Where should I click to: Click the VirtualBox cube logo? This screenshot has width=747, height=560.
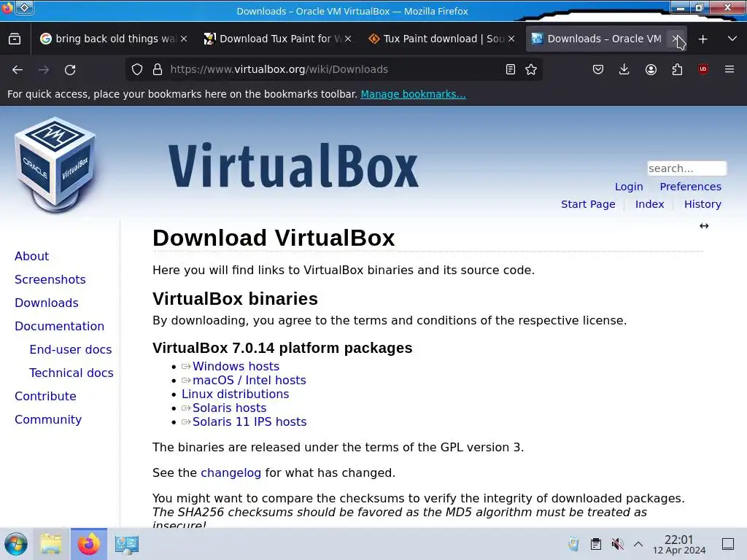pos(55,165)
